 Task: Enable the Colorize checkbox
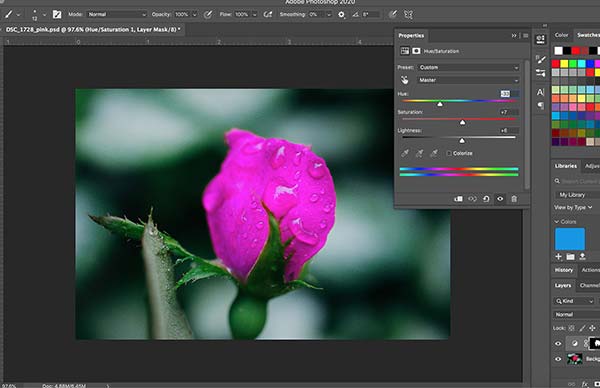449,153
